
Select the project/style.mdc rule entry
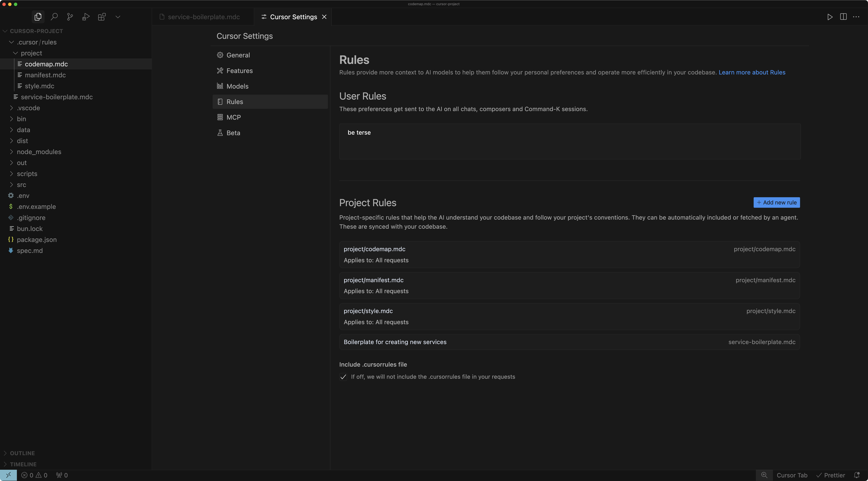point(569,316)
